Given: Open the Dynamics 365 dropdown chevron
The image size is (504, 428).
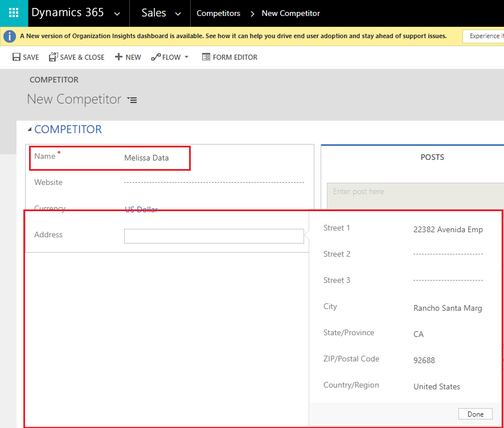Looking at the screenshot, I should coord(117,14).
